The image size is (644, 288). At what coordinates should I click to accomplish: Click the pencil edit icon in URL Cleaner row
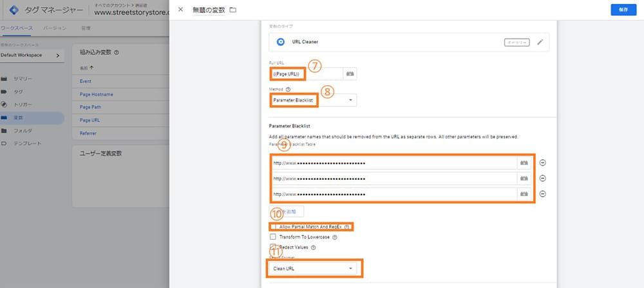540,42
